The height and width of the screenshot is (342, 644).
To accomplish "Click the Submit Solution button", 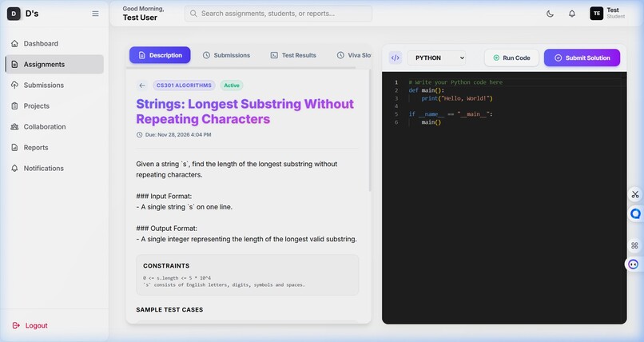I will click(x=582, y=58).
